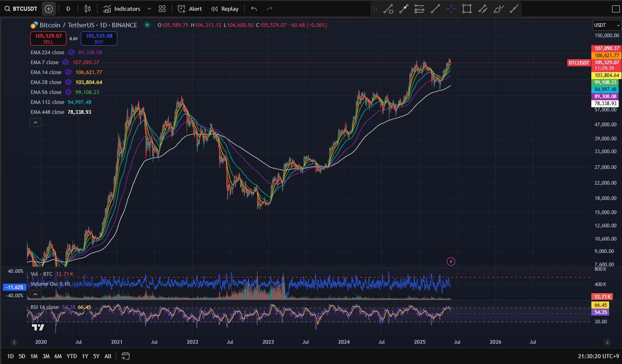The height and width of the screenshot is (364, 622).
Task: Start bar Replay mode
Action: click(225, 9)
